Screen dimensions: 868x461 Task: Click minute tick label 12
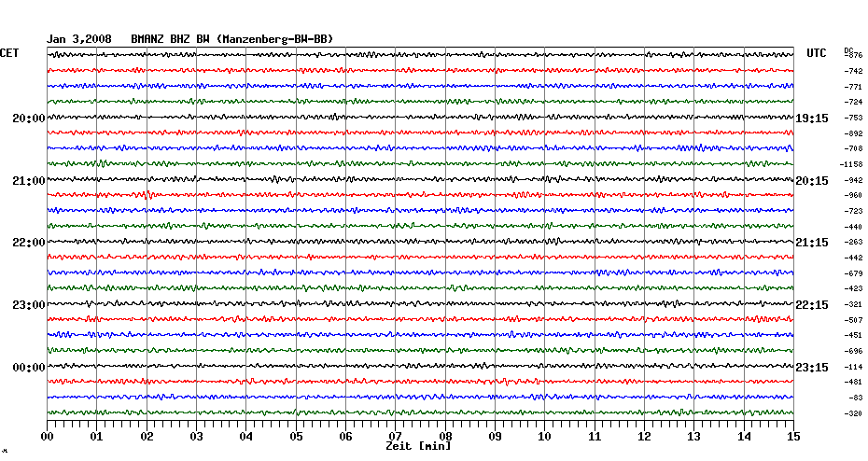pyautogui.click(x=644, y=437)
